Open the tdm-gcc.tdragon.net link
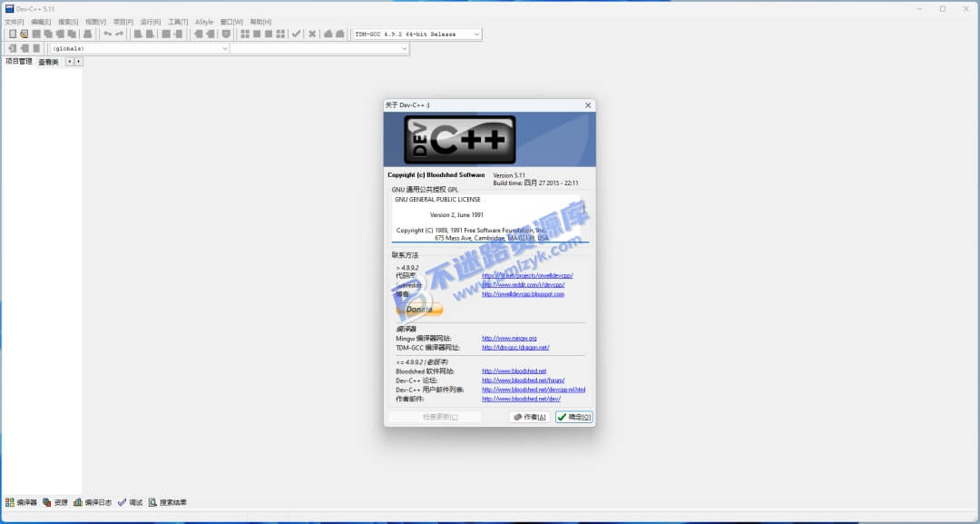 point(515,347)
